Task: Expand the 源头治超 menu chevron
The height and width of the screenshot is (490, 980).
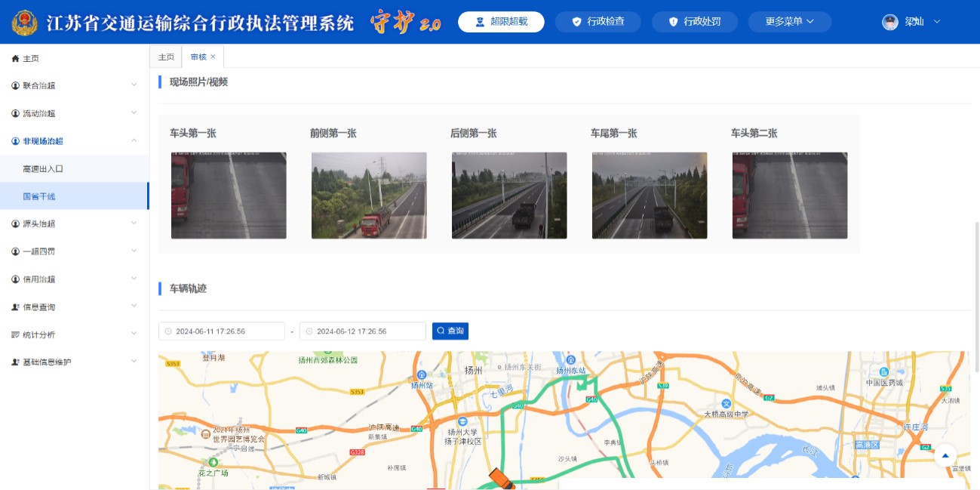Action: 134,223
